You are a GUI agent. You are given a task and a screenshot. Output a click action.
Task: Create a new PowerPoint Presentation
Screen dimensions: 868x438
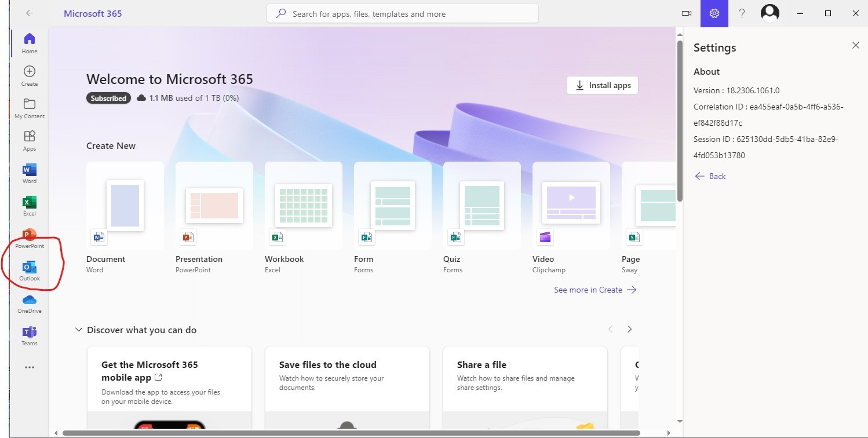(x=214, y=217)
